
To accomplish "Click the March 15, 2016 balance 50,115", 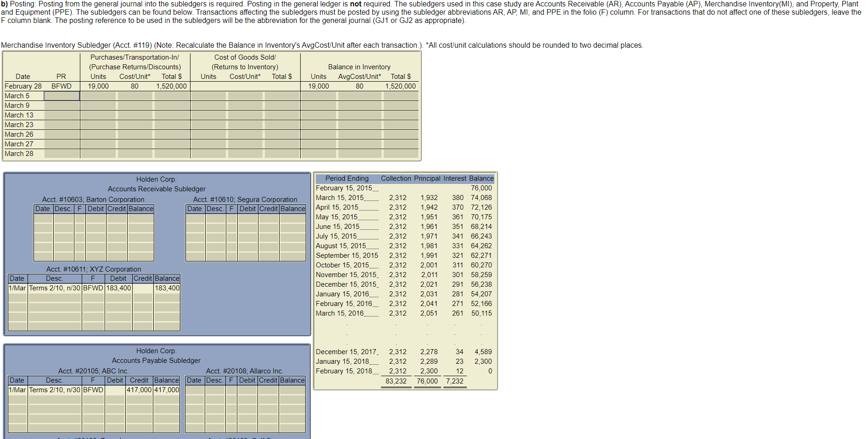I will click(x=482, y=313).
